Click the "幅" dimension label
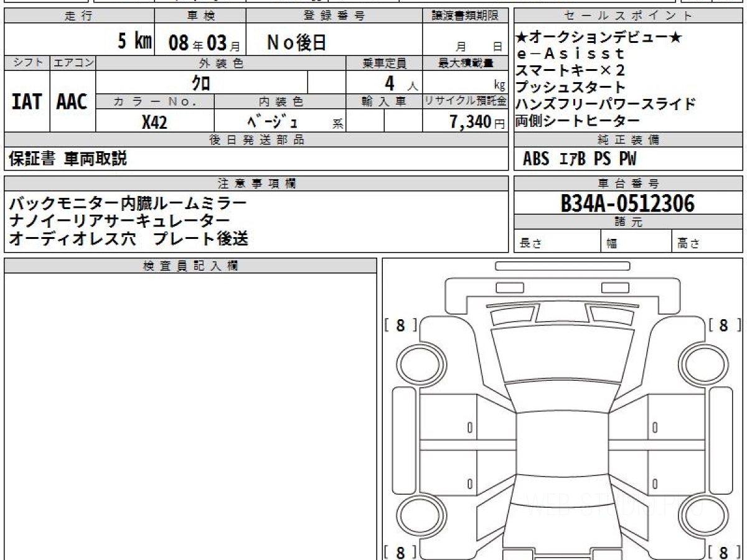 point(611,244)
